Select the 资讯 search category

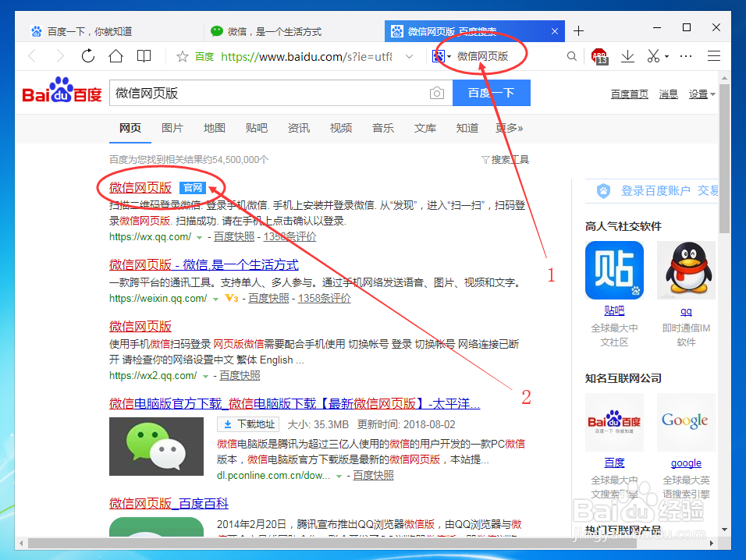299,128
